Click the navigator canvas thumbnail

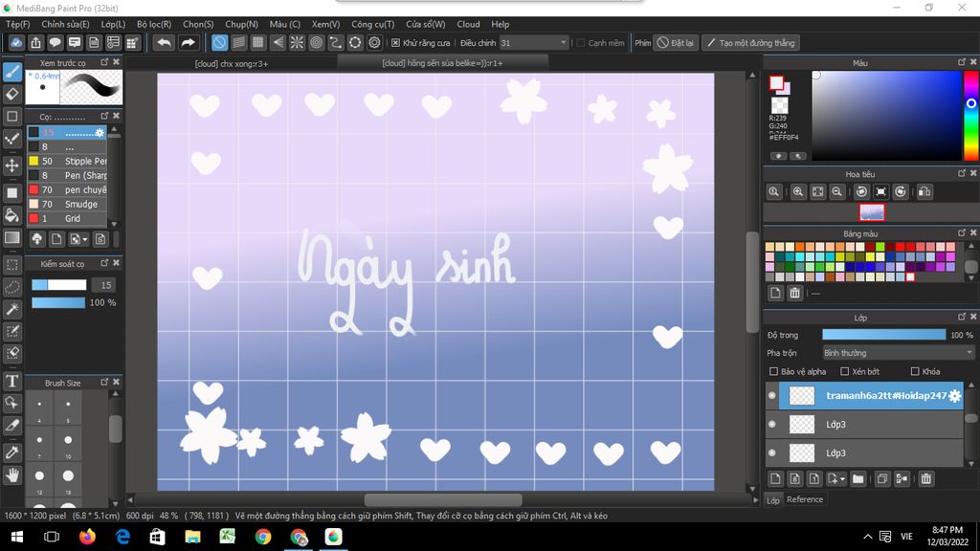coord(872,212)
